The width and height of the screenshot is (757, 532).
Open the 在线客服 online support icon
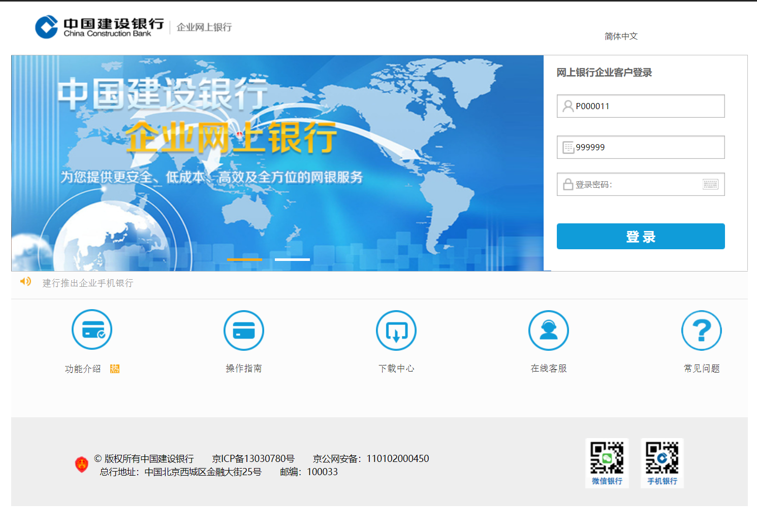549,330
